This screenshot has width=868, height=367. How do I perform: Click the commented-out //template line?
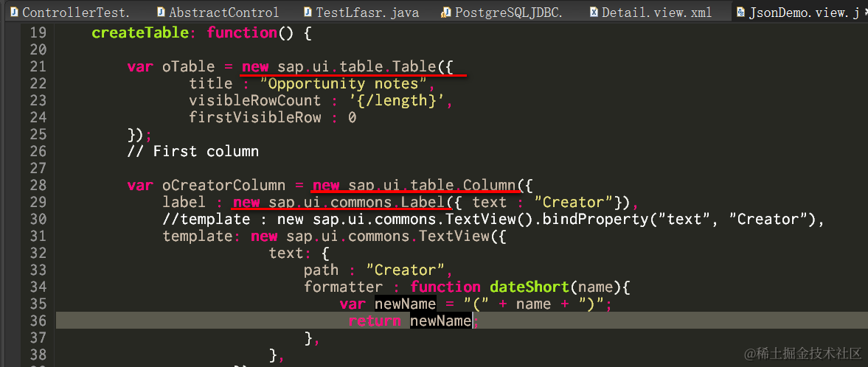click(x=494, y=219)
